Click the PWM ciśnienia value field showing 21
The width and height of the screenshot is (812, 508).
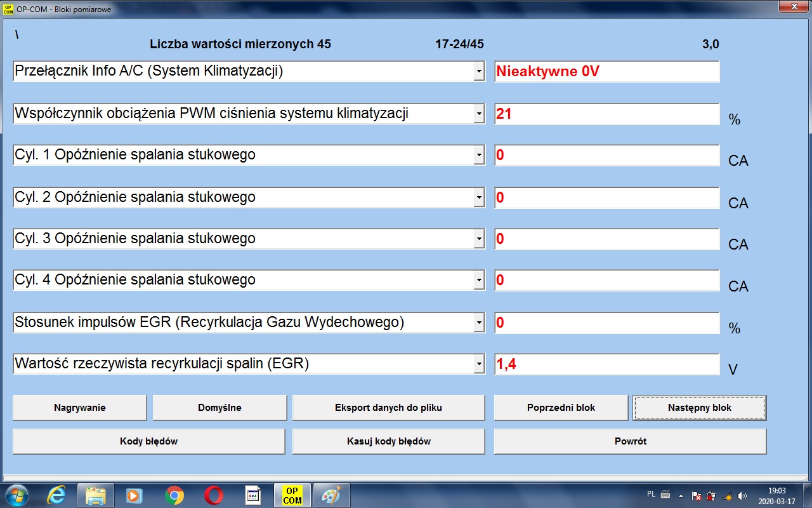tap(606, 114)
